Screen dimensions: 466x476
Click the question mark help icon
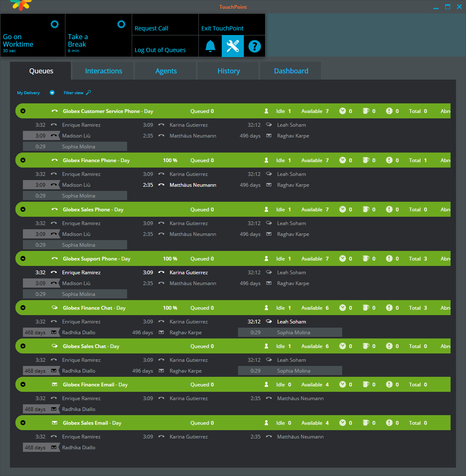coord(254,46)
